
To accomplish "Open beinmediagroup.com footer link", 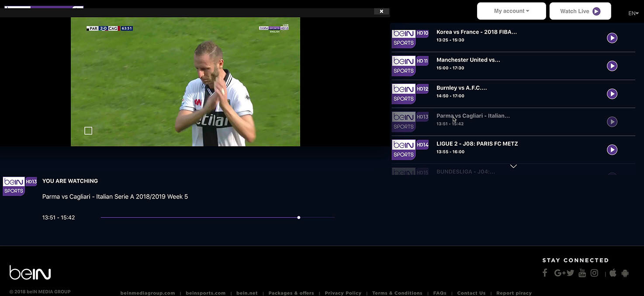I will (x=148, y=293).
